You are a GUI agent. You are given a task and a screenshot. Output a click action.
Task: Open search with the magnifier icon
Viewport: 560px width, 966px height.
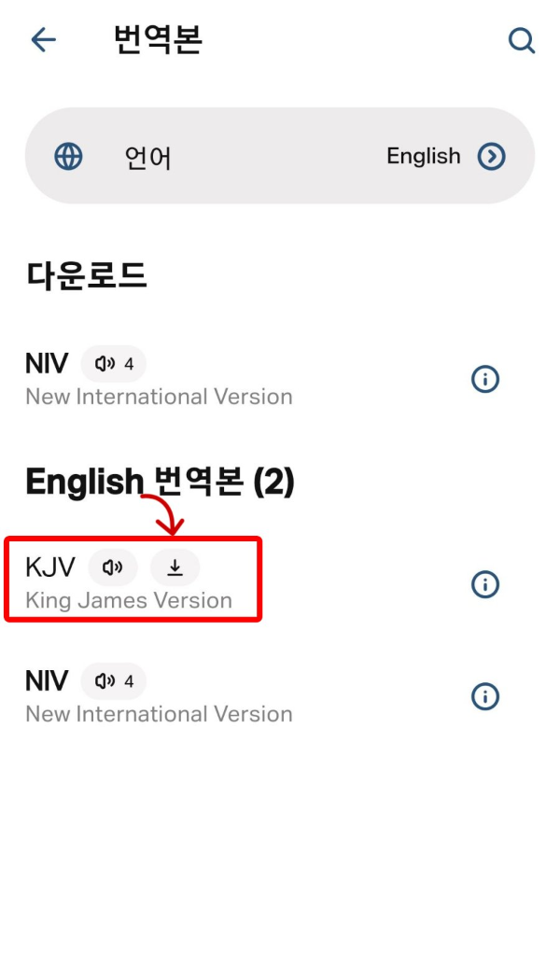click(x=520, y=40)
